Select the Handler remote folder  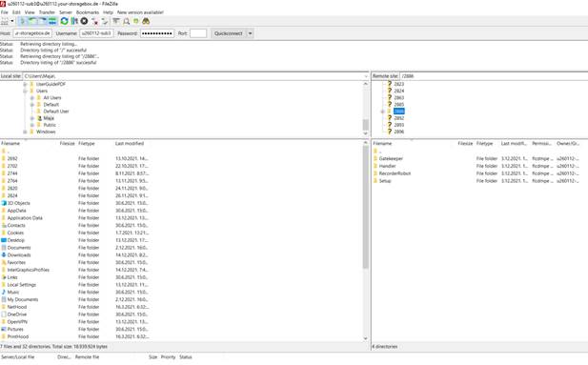tap(387, 166)
